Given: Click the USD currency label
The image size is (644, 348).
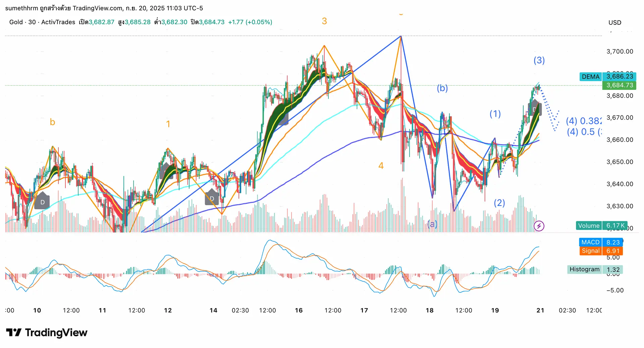Looking at the screenshot, I should click(x=615, y=22).
